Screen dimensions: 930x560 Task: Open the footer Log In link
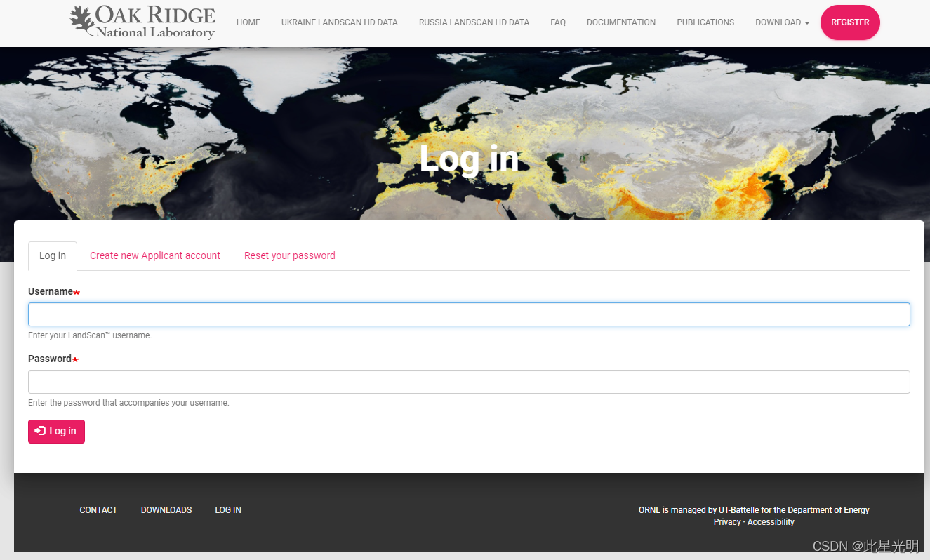(228, 510)
